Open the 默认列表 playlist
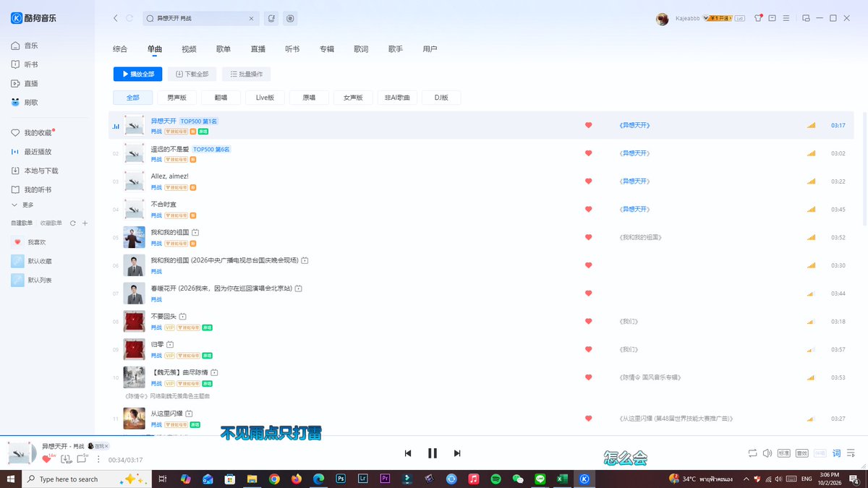Screen dimensions: 868x488 pyautogui.click(x=32, y=280)
